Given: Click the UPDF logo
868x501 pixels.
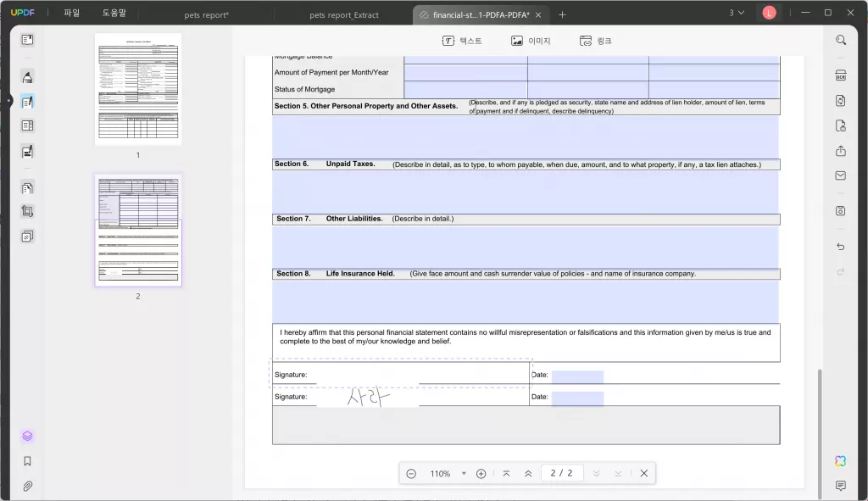Looking at the screenshot, I should coord(23,13).
